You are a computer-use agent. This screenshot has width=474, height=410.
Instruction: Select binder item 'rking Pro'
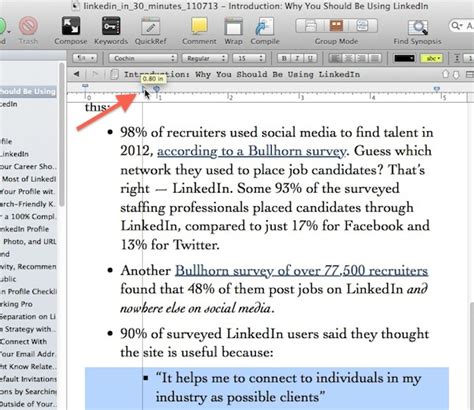[x=16, y=304]
